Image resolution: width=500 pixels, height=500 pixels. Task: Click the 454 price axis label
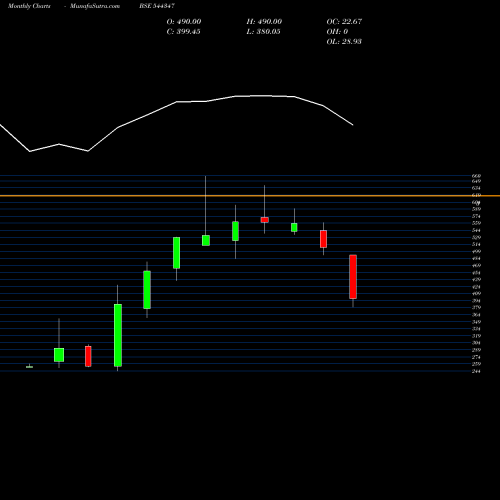click(x=476, y=273)
